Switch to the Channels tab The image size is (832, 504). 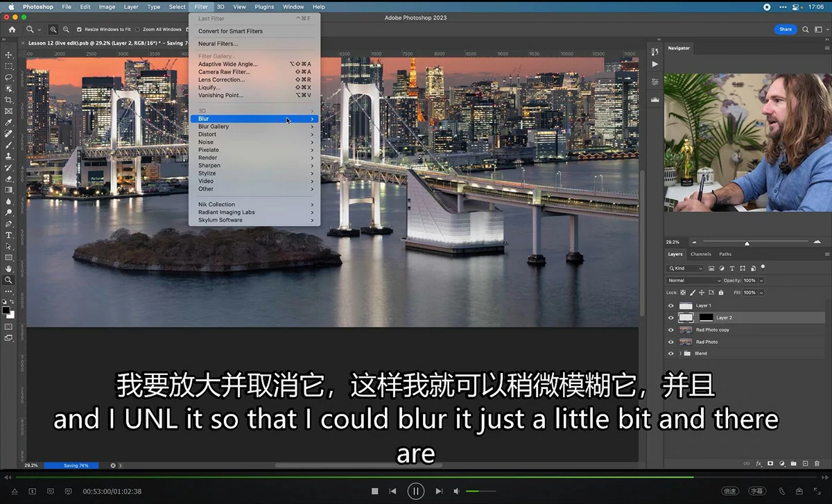coord(701,254)
